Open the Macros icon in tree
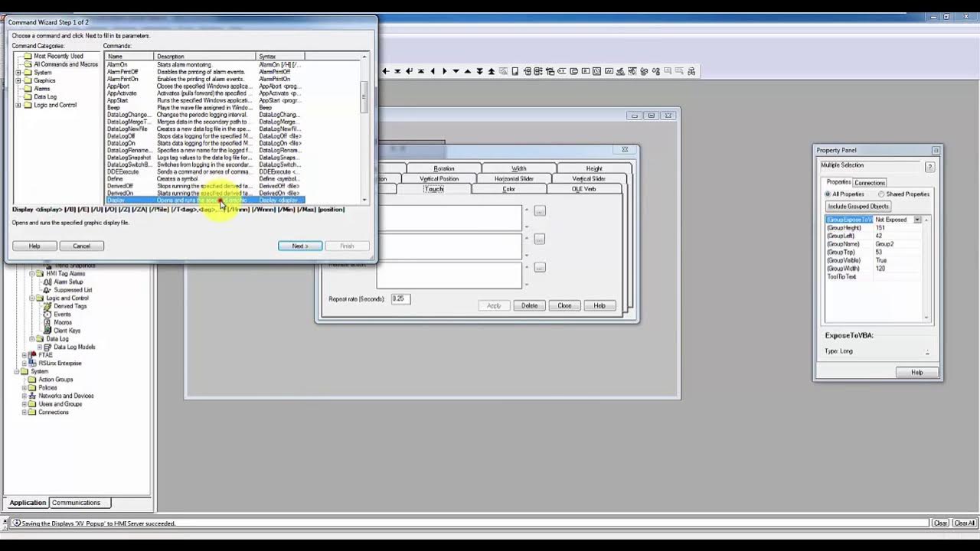This screenshot has width=980, height=551. [47, 322]
